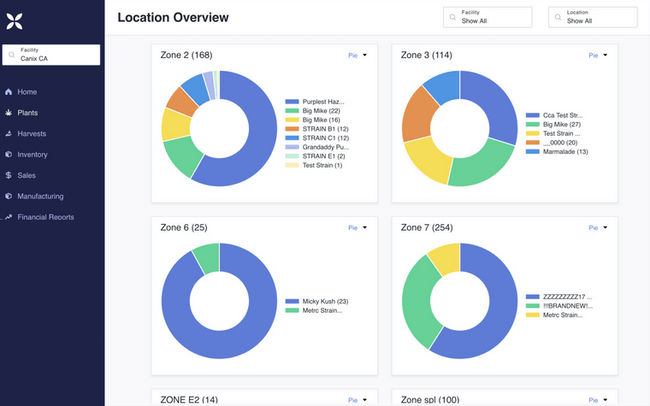Click the search icon in sidebar Facility field
The width and height of the screenshot is (650, 406).
pos(12,55)
